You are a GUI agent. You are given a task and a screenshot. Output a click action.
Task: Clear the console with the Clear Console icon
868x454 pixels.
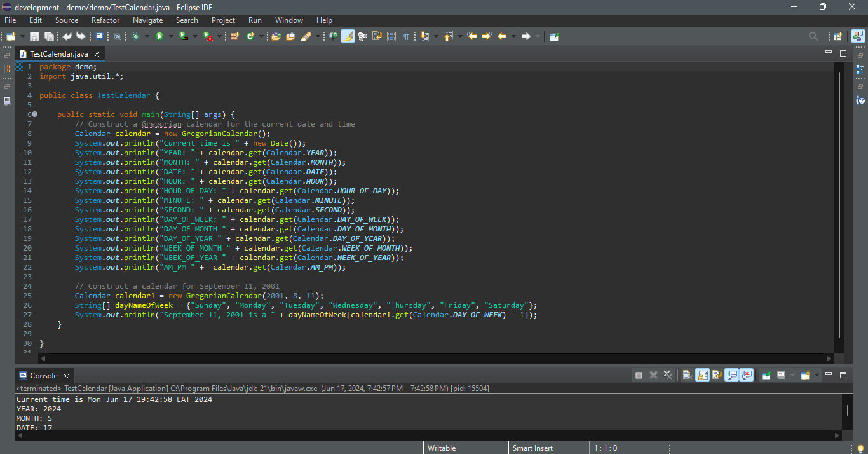[687, 375]
